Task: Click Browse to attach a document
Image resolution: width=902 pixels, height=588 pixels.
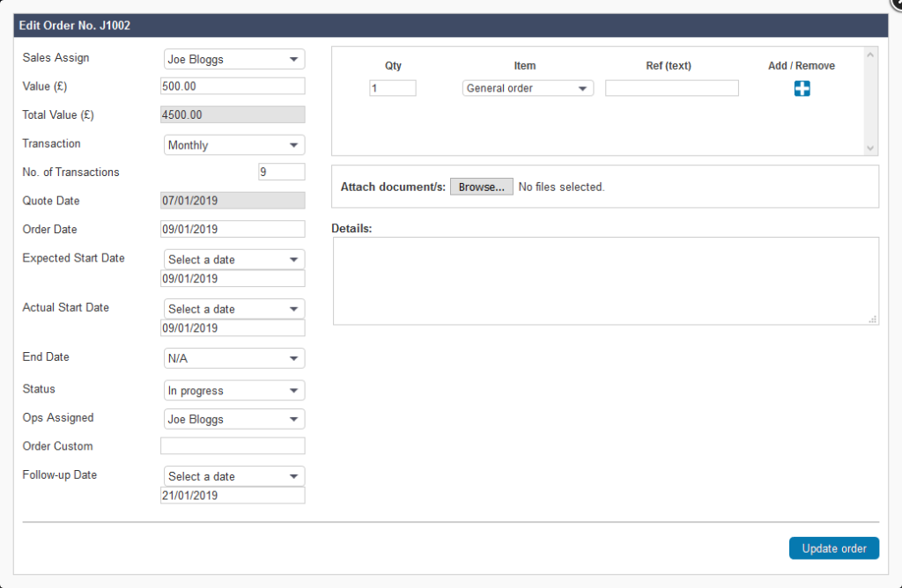Action: click(481, 186)
